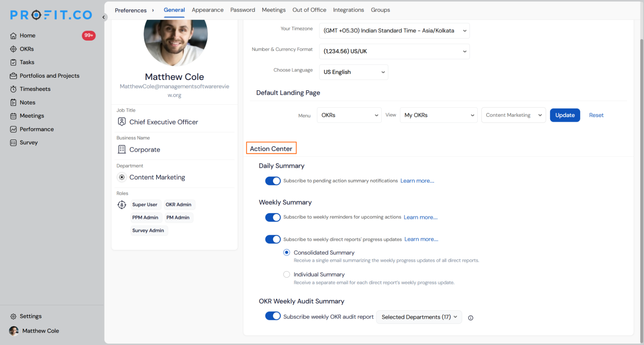The image size is (644, 345).
Task: Click the Tasks checklist icon
Action: pyautogui.click(x=13, y=62)
